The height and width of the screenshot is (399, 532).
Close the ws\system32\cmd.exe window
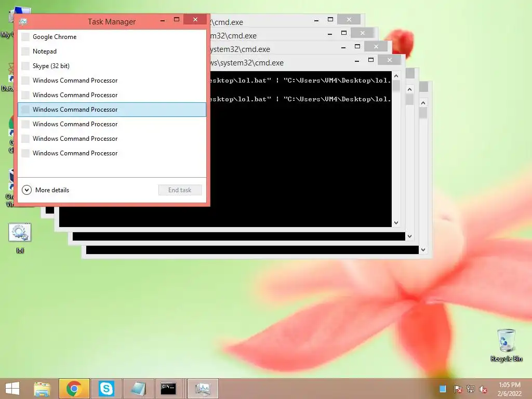390,60
